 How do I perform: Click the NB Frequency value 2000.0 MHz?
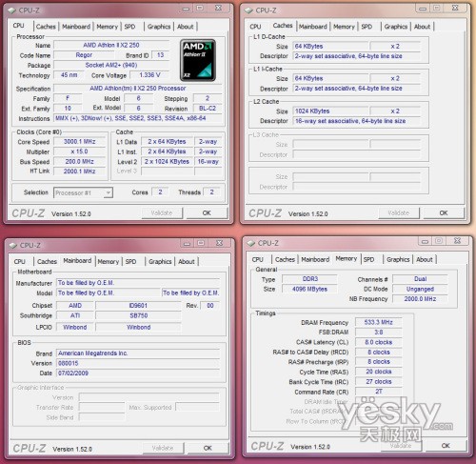click(420, 299)
